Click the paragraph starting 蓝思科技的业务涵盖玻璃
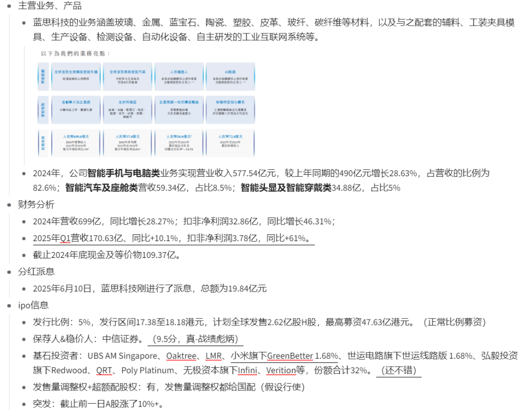Viewport: 532px width, 410px height. (273, 30)
